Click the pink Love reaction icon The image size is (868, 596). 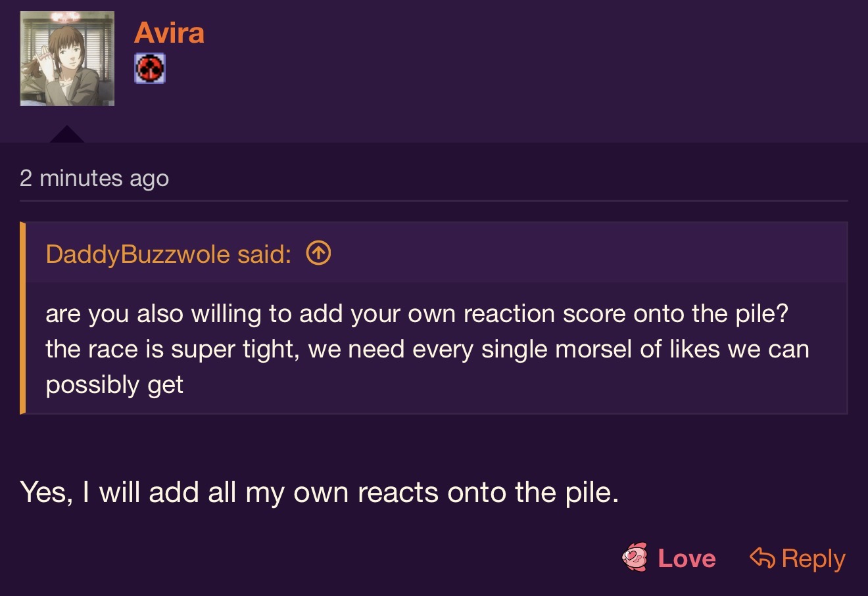635,558
